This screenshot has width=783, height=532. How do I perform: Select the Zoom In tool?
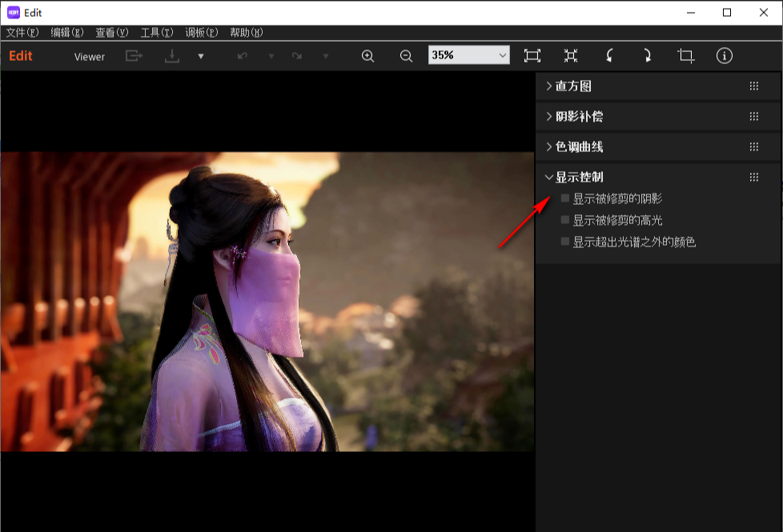point(367,56)
